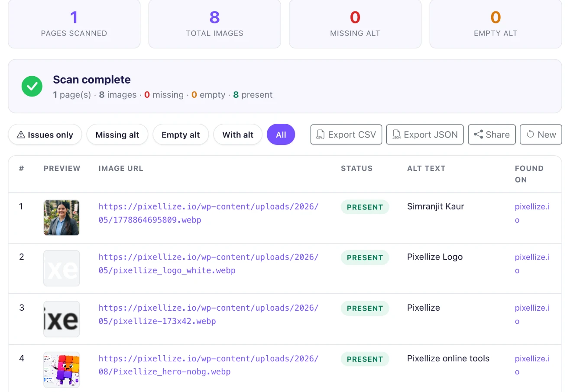Image resolution: width=570 pixels, height=392 pixels.
Task: Click the green scan complete checkmark icon
Action: click(x=32, y=86)
